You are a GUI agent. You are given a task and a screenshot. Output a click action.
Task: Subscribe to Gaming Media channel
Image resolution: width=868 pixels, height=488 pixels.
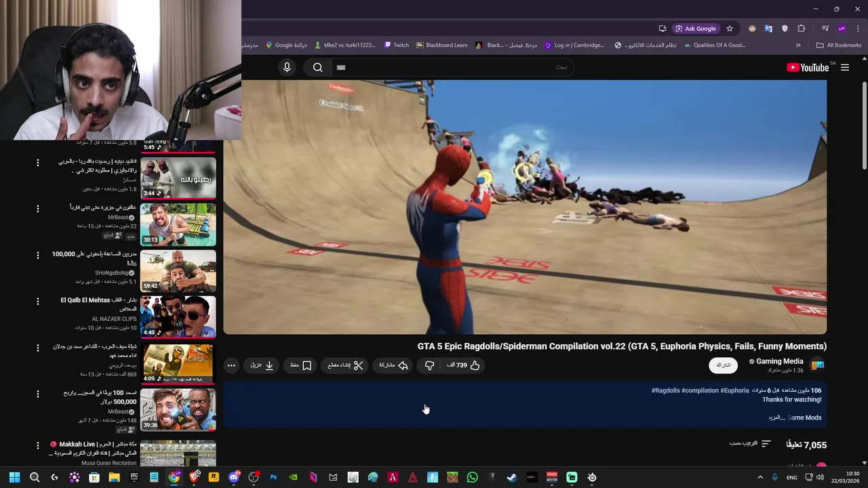tap(723, 365)
